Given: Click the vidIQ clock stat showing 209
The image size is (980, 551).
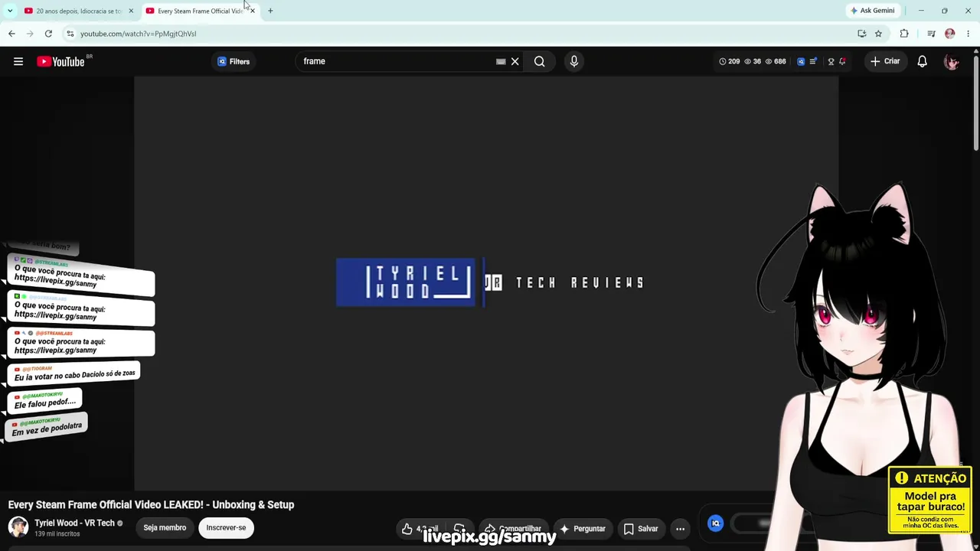Looking at the screenshot, I should (729, 61).
